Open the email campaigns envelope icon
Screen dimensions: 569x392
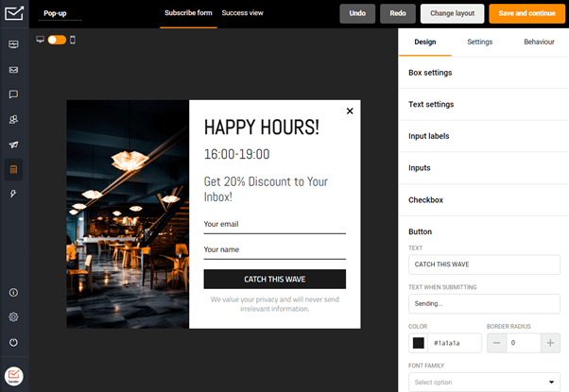[14, 69]
